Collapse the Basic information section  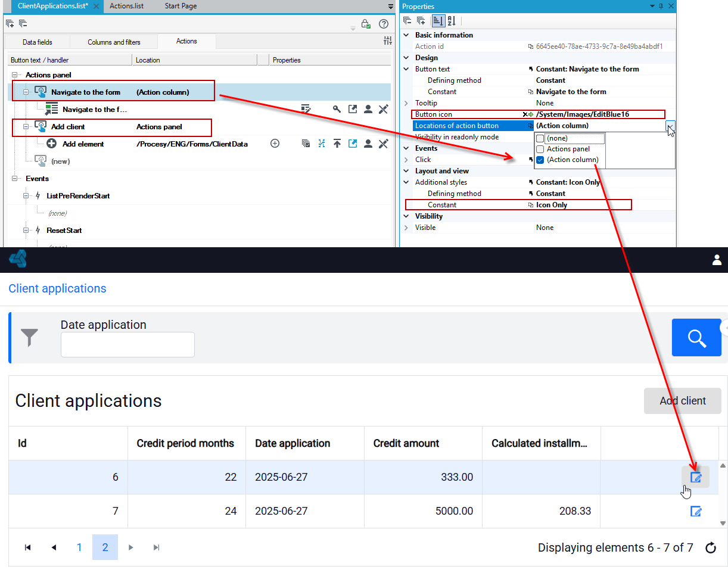point(406,35)
